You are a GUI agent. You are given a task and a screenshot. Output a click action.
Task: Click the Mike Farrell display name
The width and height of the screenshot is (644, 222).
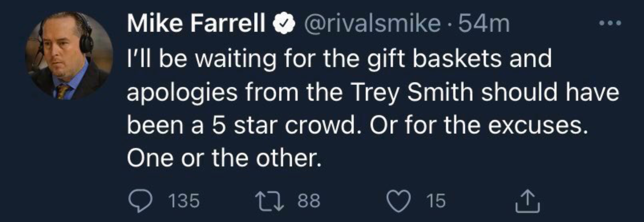(196, 23)
